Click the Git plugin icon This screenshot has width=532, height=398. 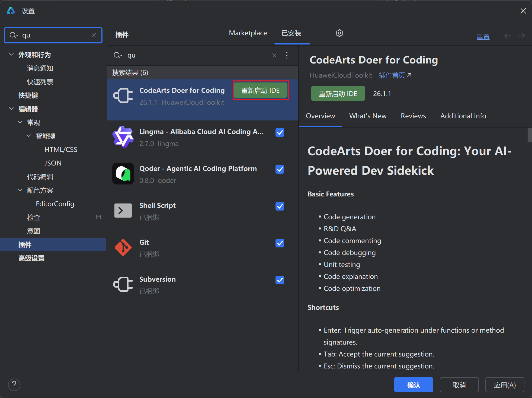coord(123,247)
